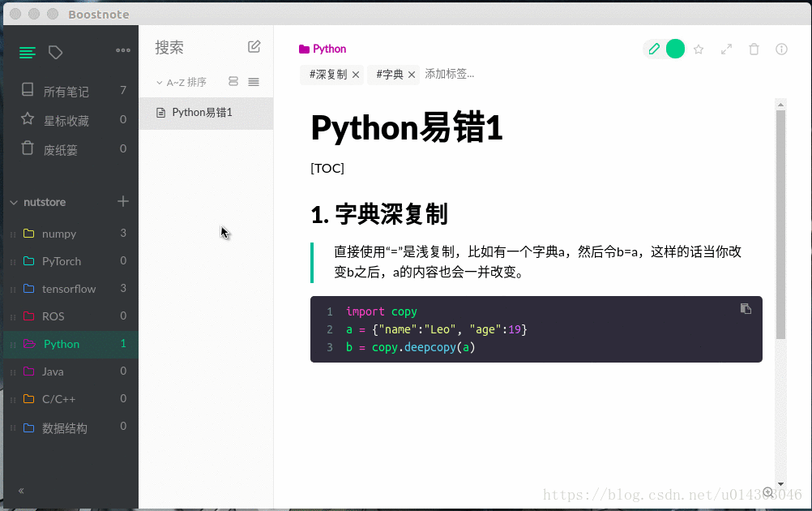This screenshot has width=812, height=511.
Task: Select the PyTorch folder
Action: 71,261
